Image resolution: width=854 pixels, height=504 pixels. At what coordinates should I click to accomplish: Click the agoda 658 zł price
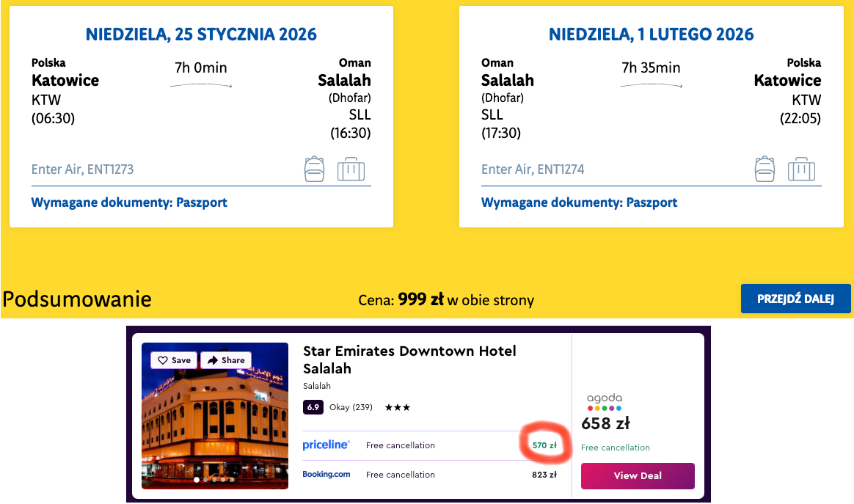pyautogui.click(x=605, y=424)
